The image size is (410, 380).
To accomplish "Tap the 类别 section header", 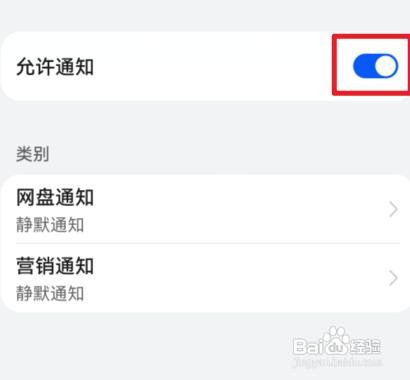I will coord(33,154).
